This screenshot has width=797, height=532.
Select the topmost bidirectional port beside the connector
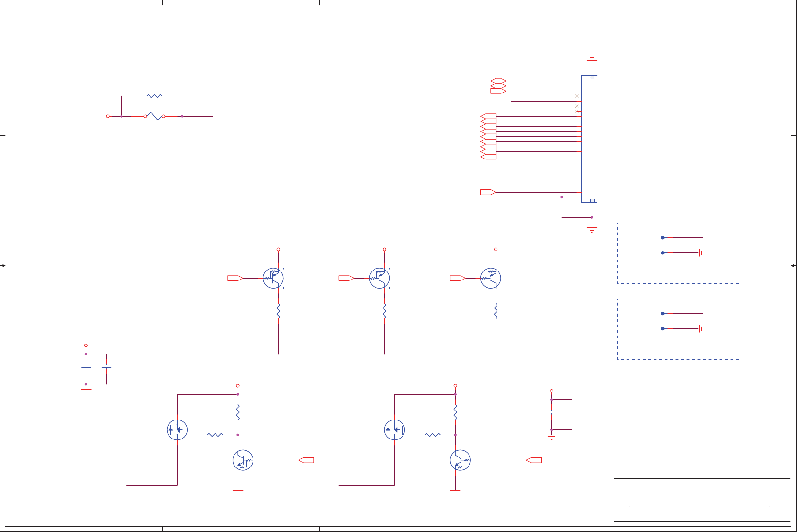498,81
